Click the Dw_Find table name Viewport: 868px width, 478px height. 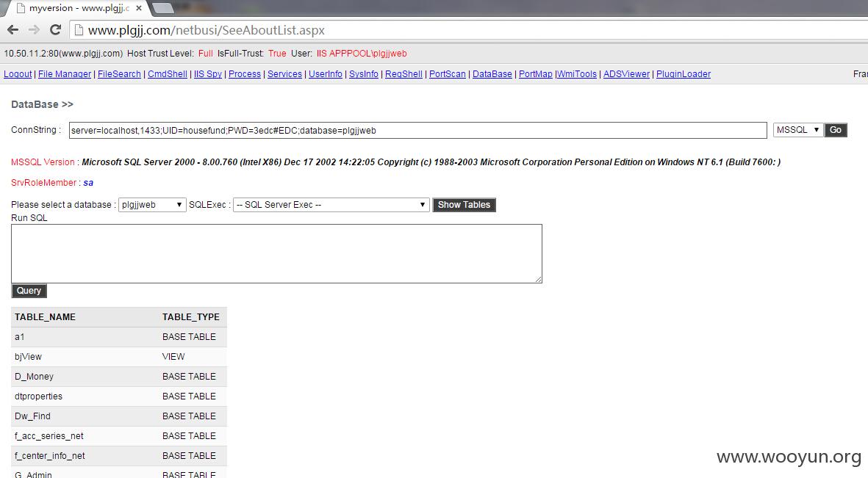(x=32, y=416)
